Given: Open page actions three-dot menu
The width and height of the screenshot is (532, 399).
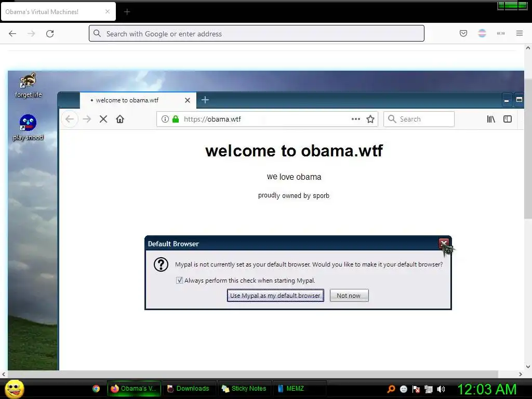Looking at the screenshot, I should pyautogui.click(x=355, y=119).
